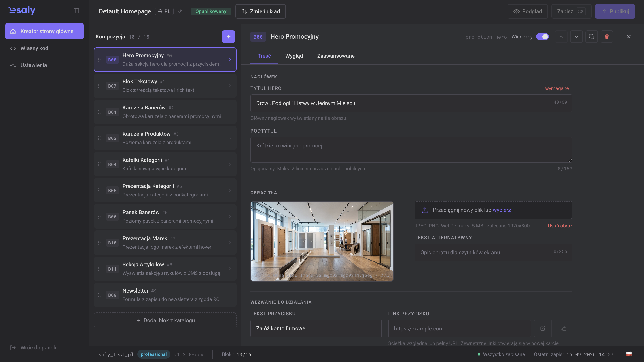Expand Sekcja Artykułów block chevron

click(230, 269)
